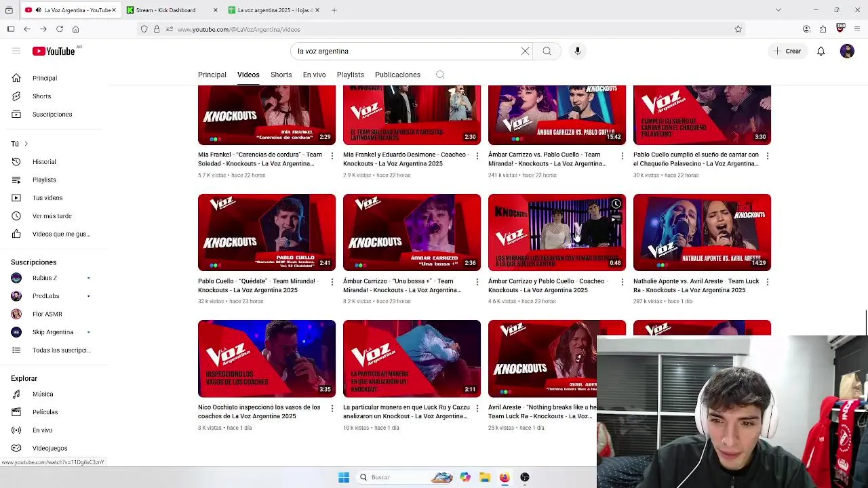868x488 pixels.
Task: Open options for Nico Occhiato vasos video
Action: click(x=332, y=408)
